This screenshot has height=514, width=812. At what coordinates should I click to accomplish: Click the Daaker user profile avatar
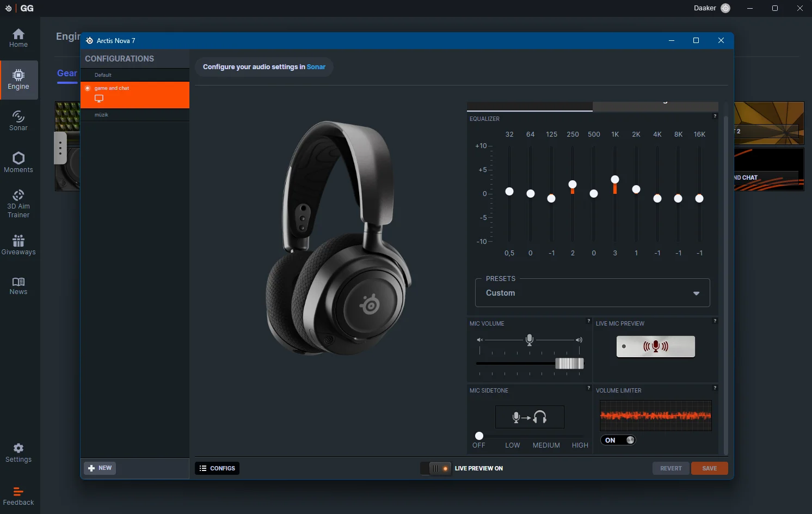(725, 8)
